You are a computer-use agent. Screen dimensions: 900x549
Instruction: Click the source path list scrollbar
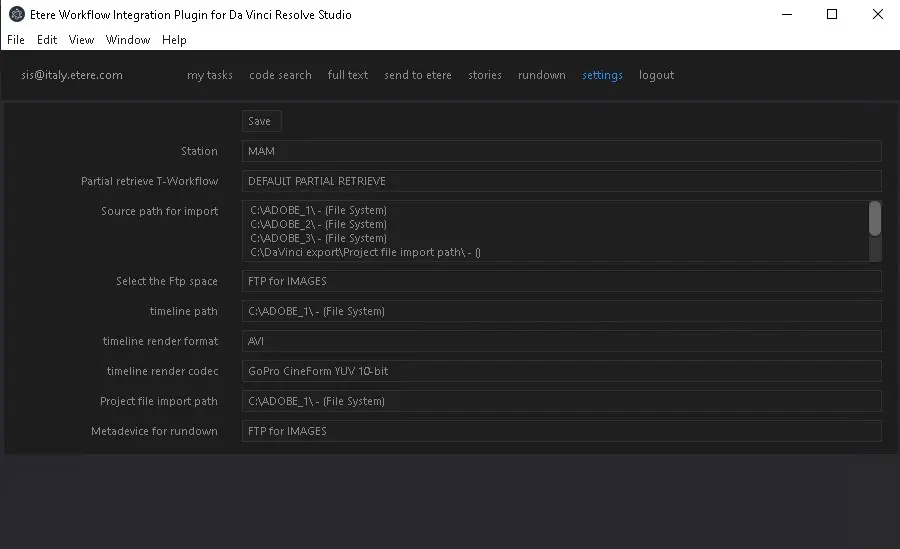[874, 219]
